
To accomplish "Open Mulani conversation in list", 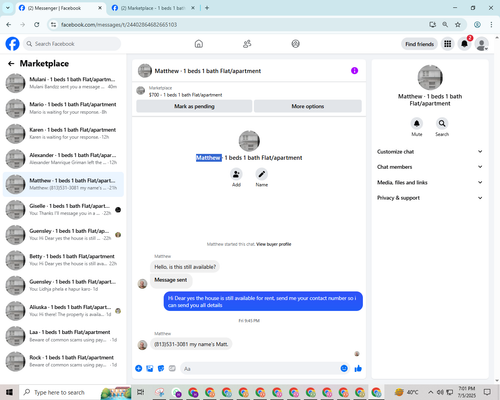I will 63,83.
